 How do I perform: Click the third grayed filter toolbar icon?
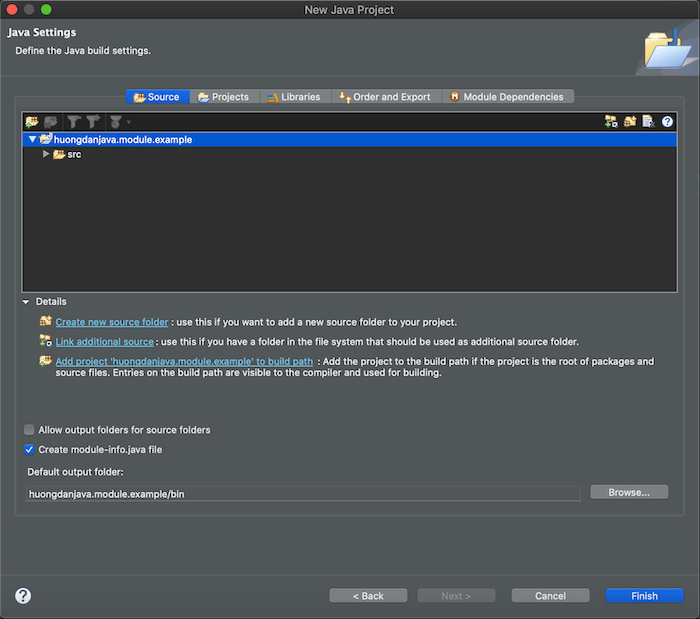(x=116, y=121)
